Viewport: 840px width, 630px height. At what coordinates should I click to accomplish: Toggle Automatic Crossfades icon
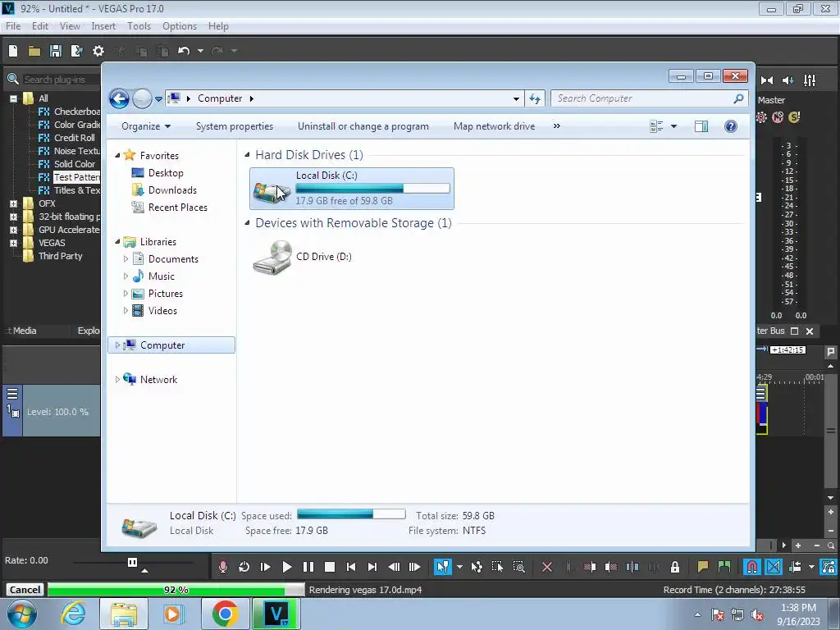click(x=774, y=567)
